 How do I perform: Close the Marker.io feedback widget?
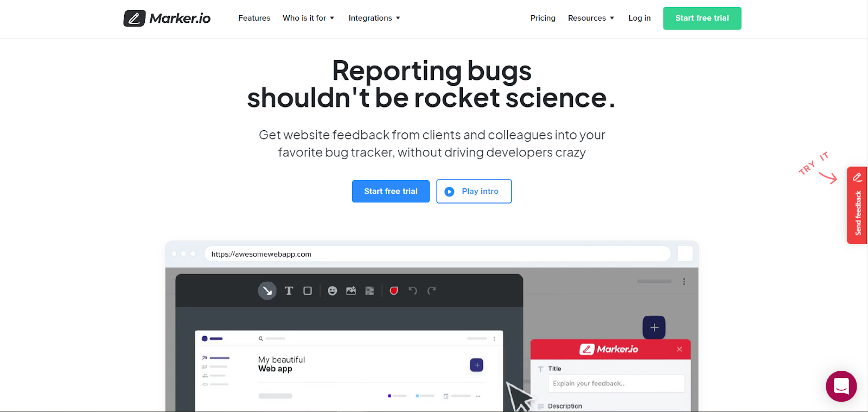click(679, 349)
